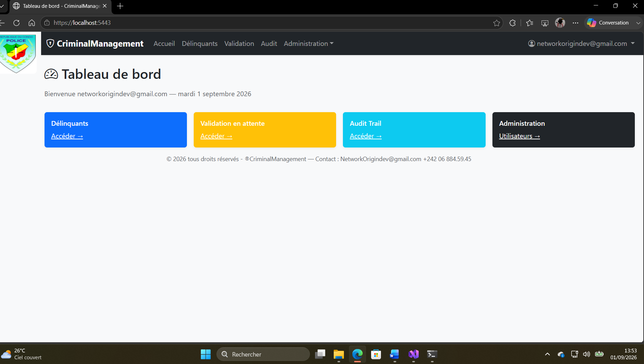This screenshot has height=364, width=644.
Task: Click Accéder link in Délinquants card
Action: [67, 136]
